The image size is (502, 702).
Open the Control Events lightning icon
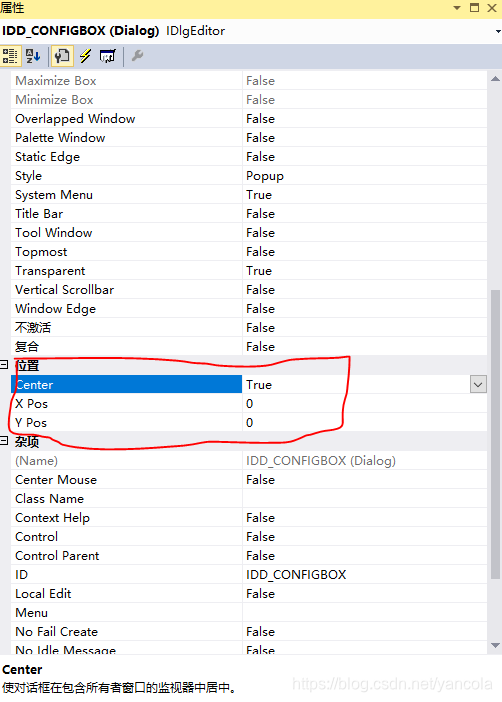(x=85, y=56)
